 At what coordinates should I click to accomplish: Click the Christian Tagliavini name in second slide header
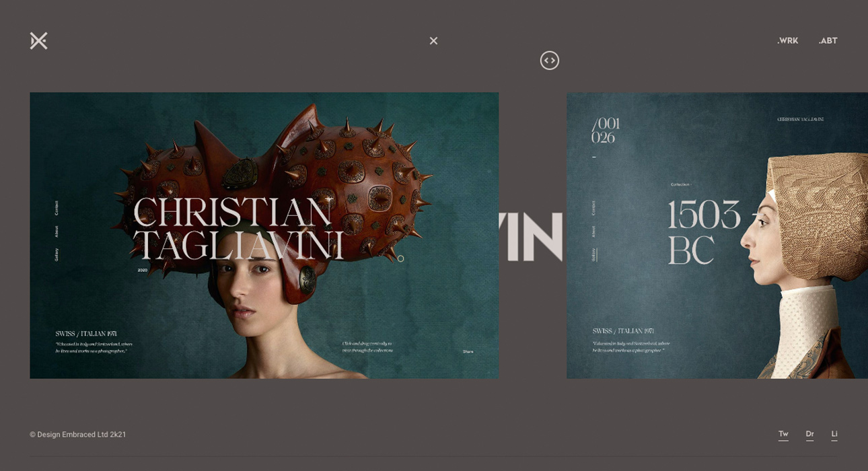800,120
